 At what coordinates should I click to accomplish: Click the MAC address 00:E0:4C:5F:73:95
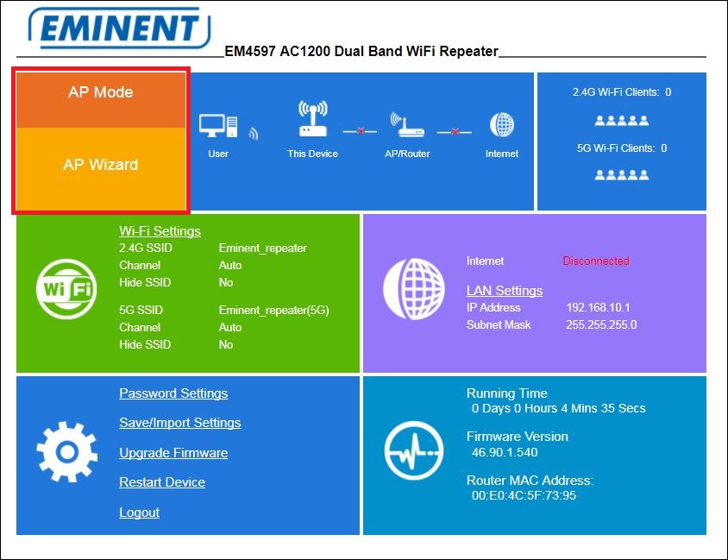[524, 495]
